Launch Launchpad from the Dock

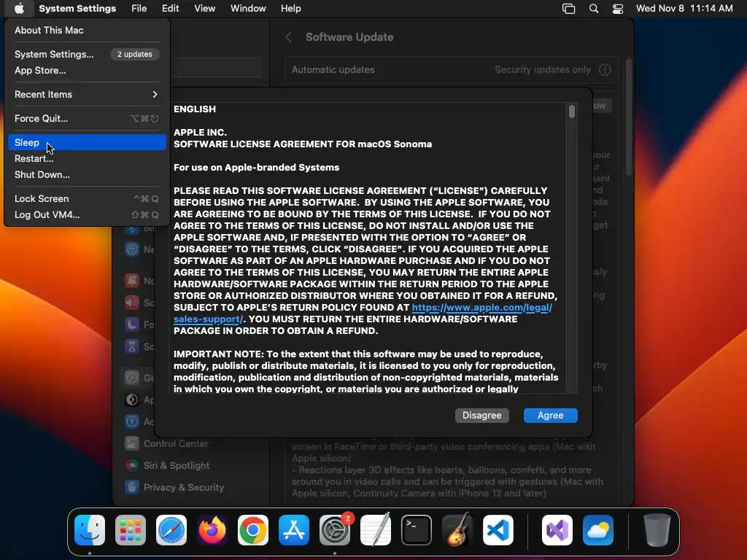point(131,530)
